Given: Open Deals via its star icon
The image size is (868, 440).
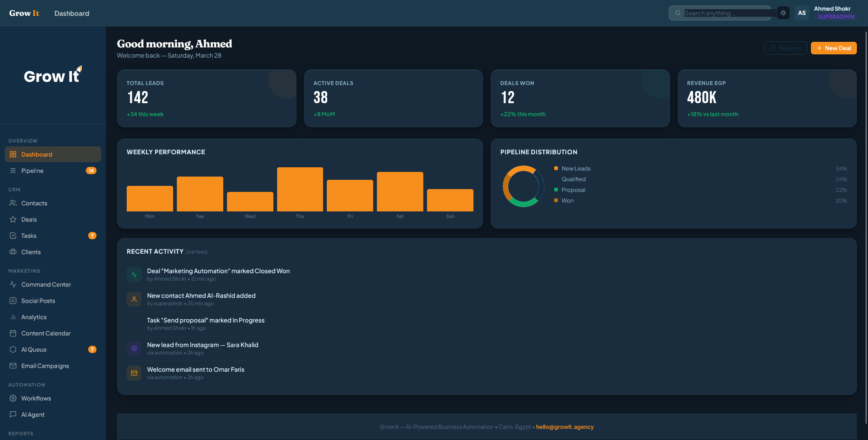Looking at the screenshot, I should (13, 219).
